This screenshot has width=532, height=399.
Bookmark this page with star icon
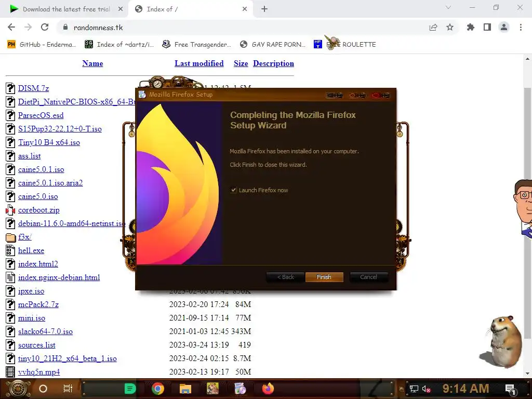(x=450, y=27)
